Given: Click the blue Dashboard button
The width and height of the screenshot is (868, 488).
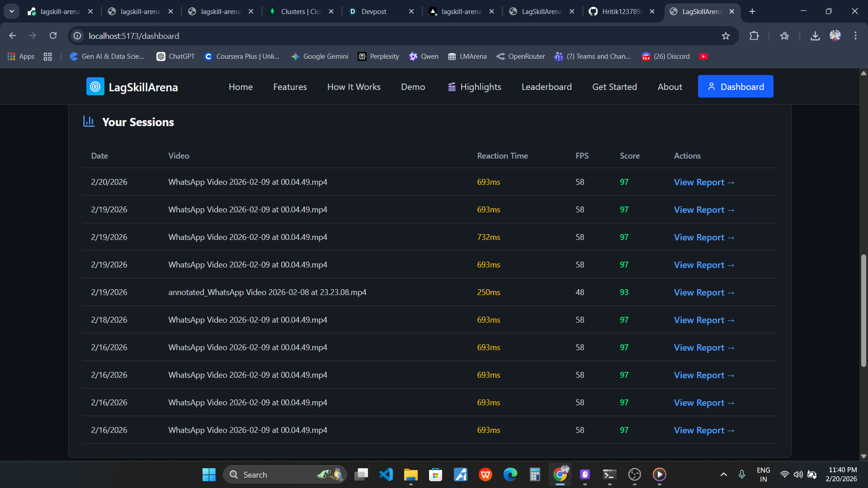Looking at the screenshot, I should pyautogui.click(x=735, y=87).
